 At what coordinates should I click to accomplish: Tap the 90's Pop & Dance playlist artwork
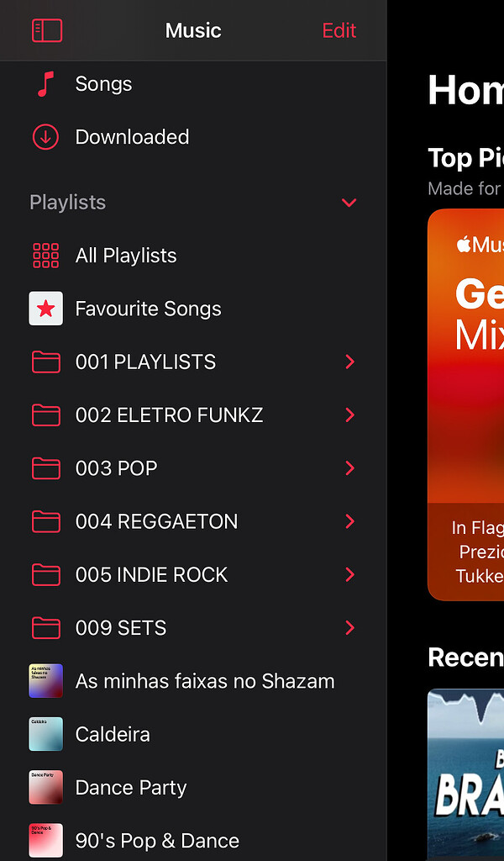click(x=46, y=840)
